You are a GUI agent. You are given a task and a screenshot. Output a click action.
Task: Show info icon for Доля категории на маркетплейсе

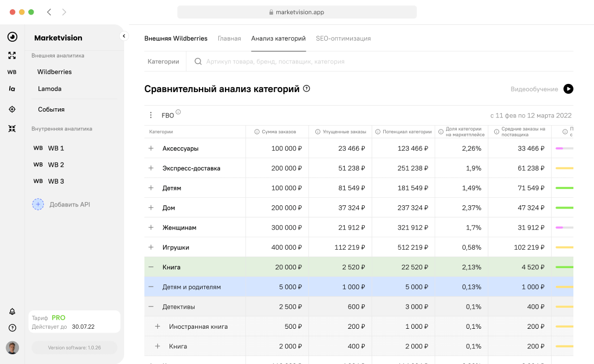[x=441, y=132]
